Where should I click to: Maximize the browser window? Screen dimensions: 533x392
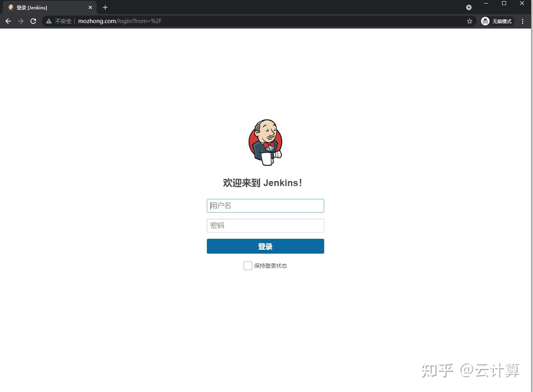click(x=504, y=4)
